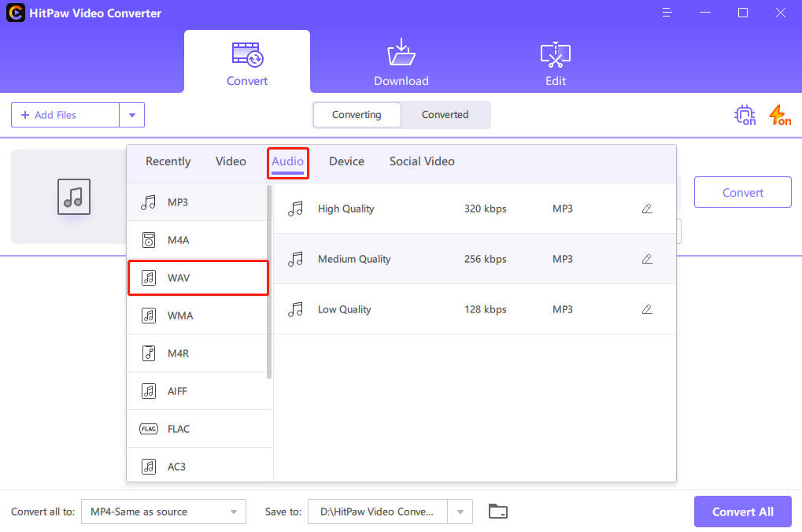Toggle lightning fast conversion icon

click(780, 115)
